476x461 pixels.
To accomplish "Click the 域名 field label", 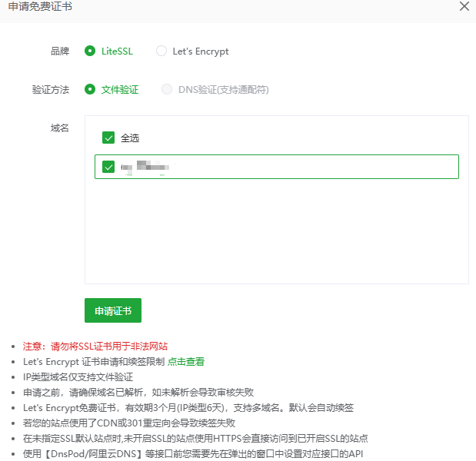I will tap(60, 128).
